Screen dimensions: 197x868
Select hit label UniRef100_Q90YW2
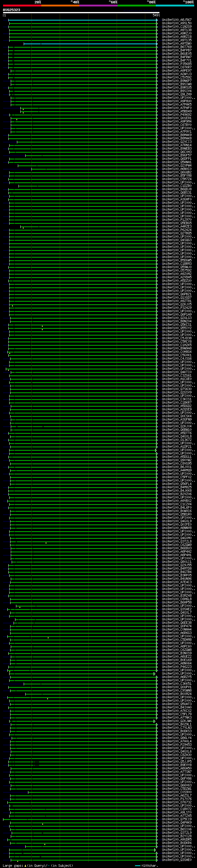tap(177, 460)
